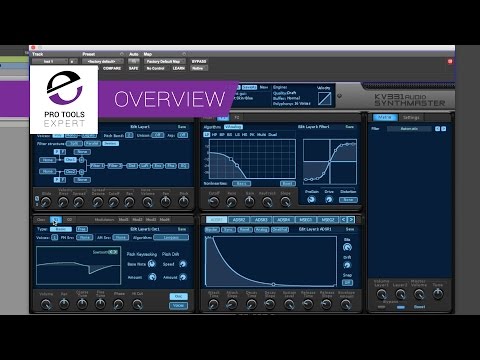Adjust the layer Glide knob
This screenshot has height=360, width=480.
coord(46,202)
